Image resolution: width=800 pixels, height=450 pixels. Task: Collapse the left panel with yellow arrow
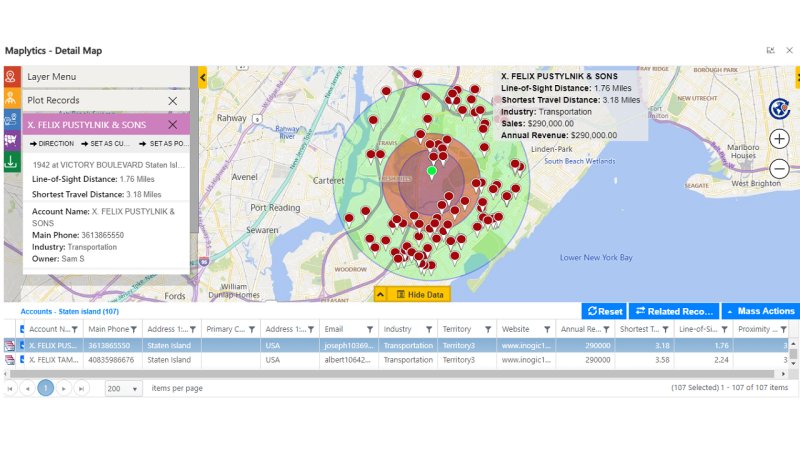coord(202,77)
